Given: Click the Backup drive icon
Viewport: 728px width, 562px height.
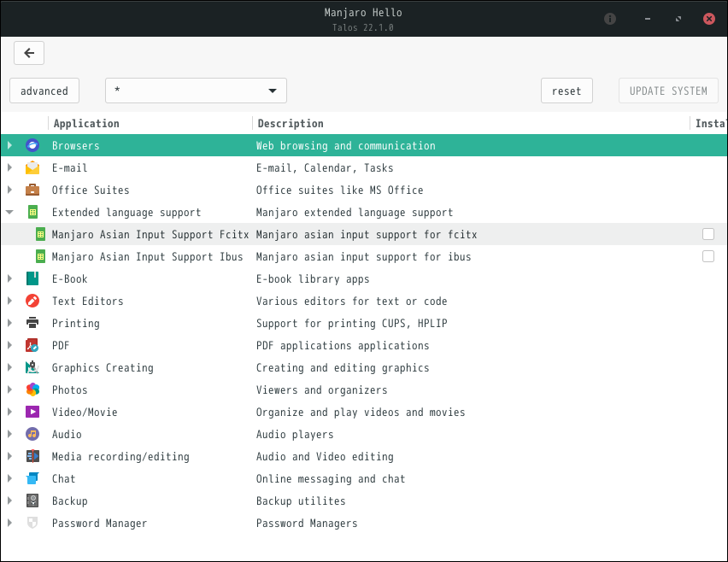Looking at the screenshot, I should (x=32, y=501).
